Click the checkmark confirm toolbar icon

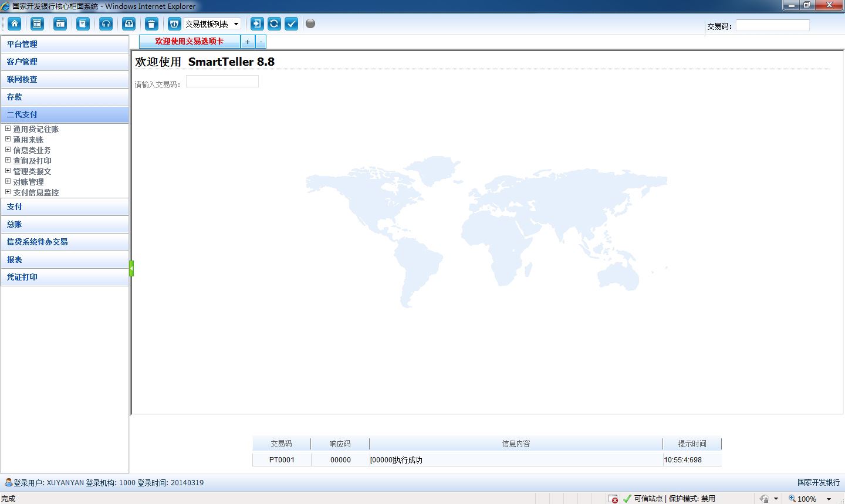[x=291, y=23]
